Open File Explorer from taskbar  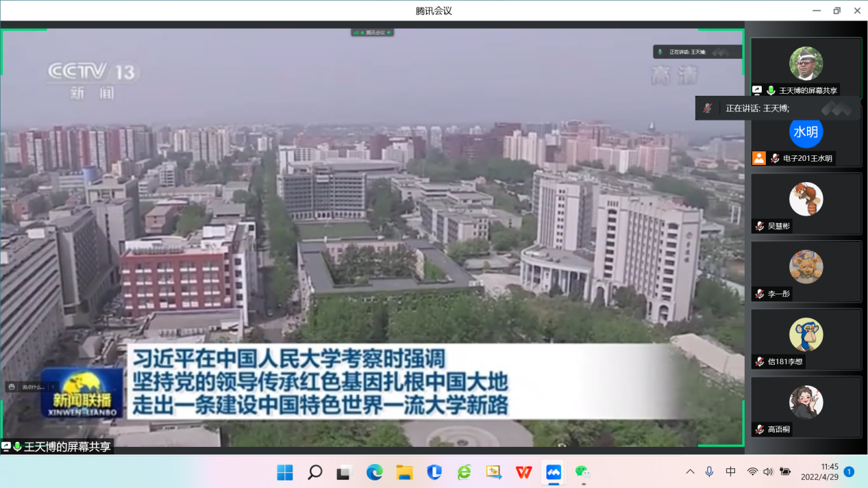404,472
